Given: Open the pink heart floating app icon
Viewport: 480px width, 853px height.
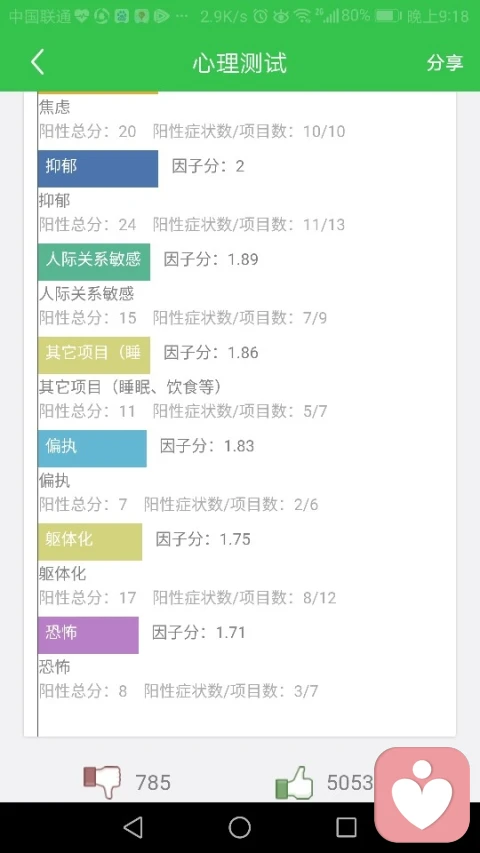Looking at the screenshot, I should [x=422, y=794].
